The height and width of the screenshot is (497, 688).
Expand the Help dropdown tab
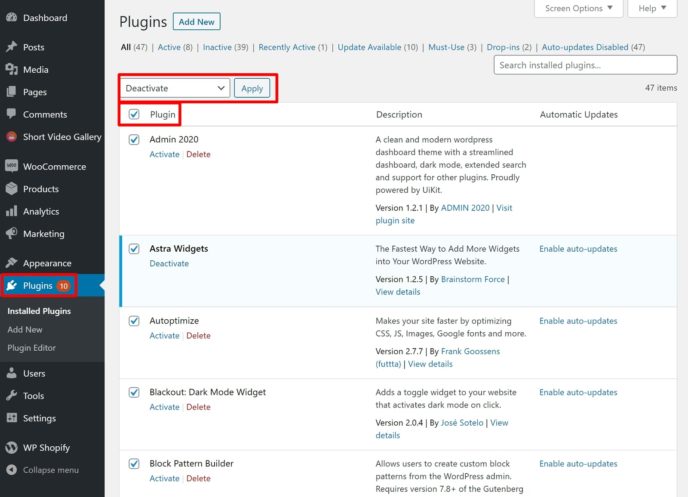652,8
